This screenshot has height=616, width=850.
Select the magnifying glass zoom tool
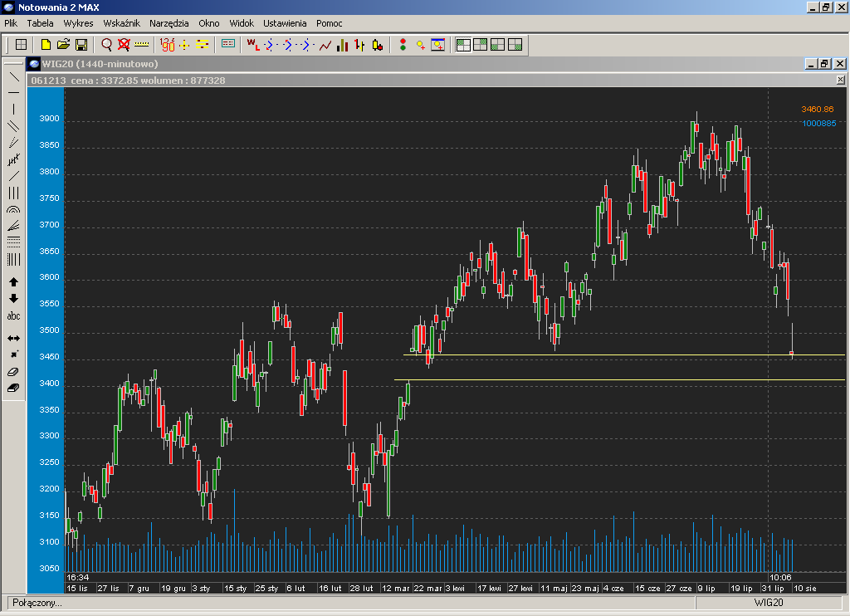point(106,45)
